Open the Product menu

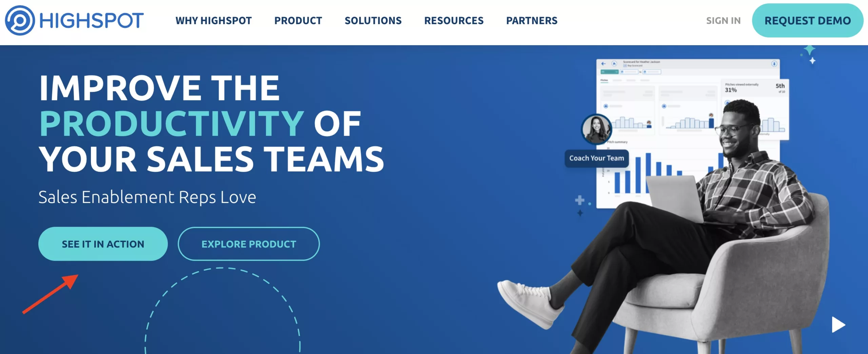point(298,21)
